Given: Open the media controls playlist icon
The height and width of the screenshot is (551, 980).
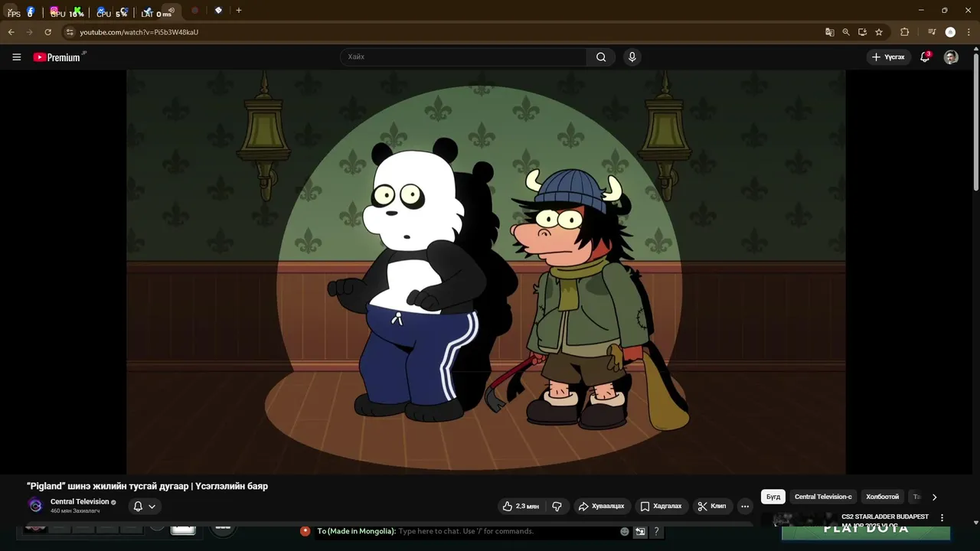Looking at the screenshot, I should pos(932,32).
